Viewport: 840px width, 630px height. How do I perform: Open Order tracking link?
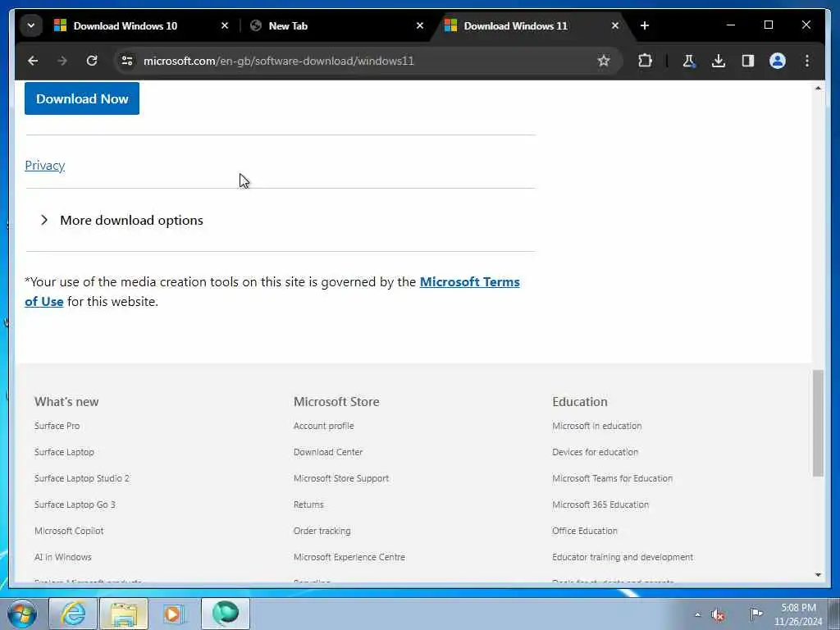[322, 531]
